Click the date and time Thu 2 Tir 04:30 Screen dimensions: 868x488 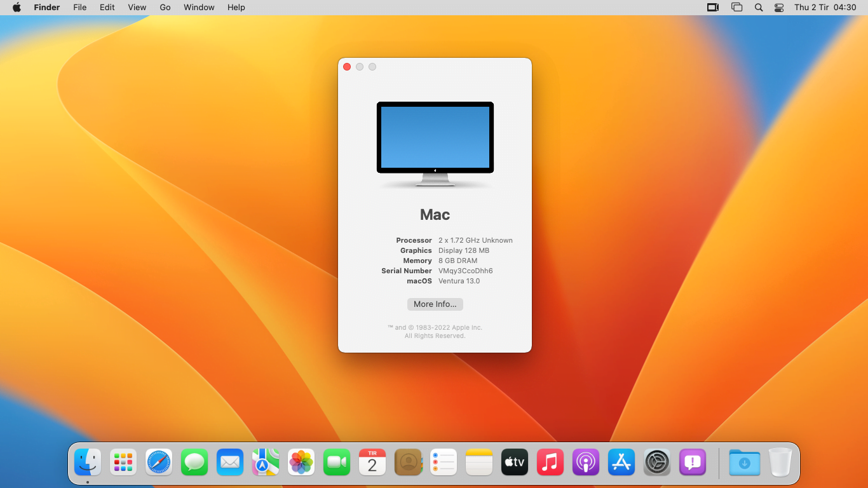[825, 8]
